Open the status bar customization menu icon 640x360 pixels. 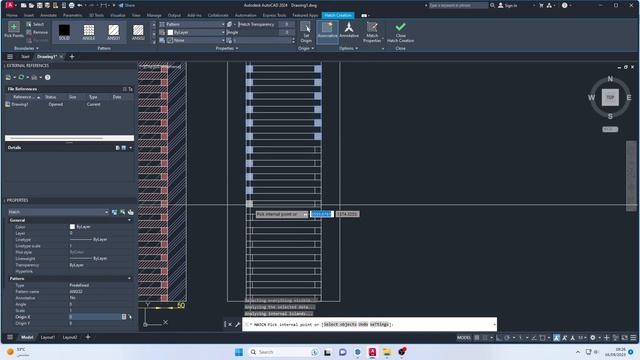633,338
